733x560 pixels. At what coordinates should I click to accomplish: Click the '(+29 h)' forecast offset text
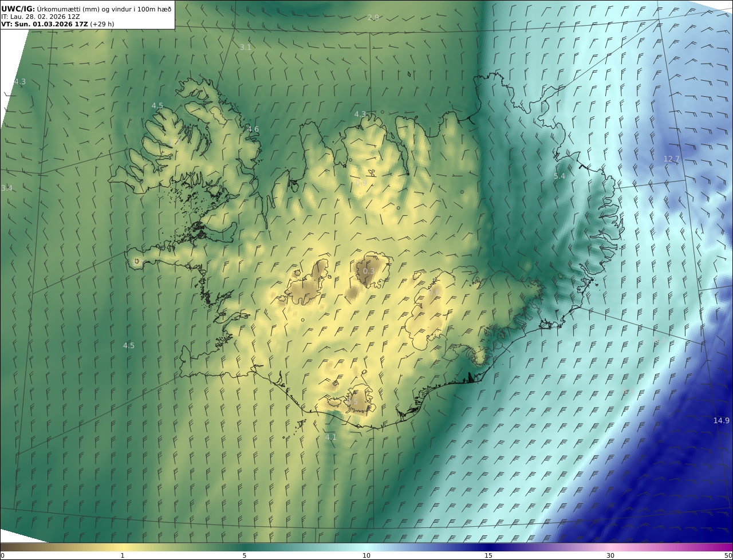(x=102, y=24)
